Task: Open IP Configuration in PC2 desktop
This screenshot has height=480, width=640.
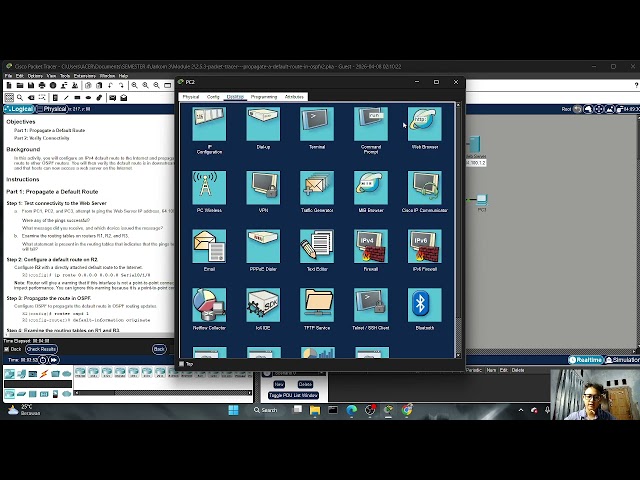Action: click(209, 124)
